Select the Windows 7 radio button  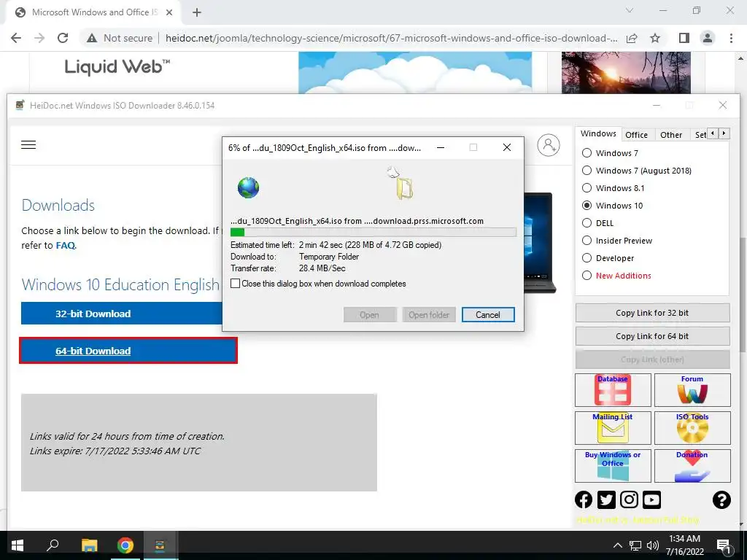coord(587,153)
